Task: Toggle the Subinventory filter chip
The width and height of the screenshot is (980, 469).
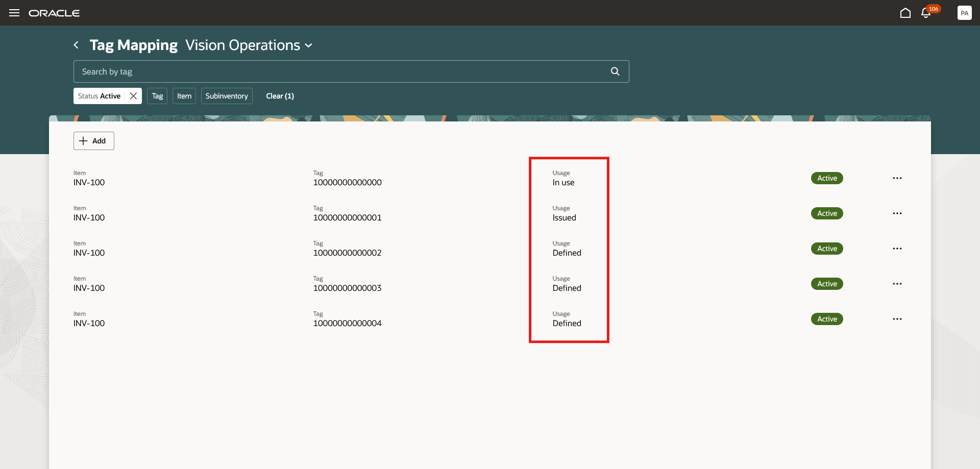Action: tap(226, 95)
